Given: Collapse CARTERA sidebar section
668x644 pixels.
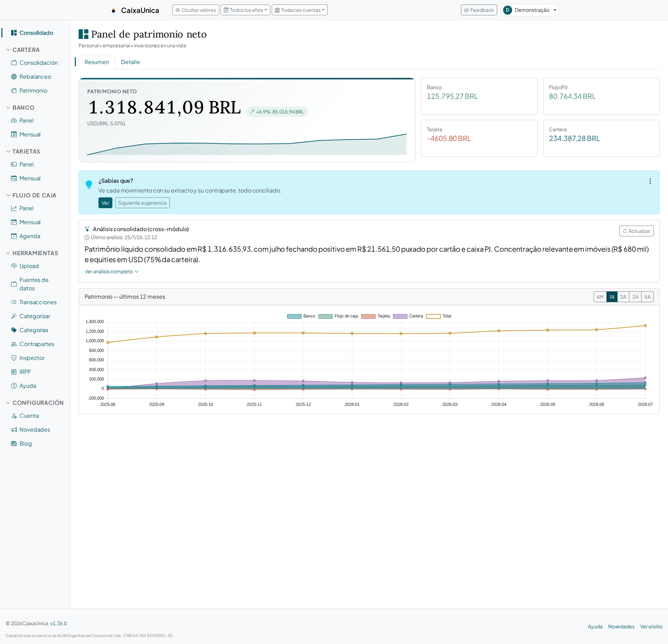Looking at the screenshot, I should point(23,50).
